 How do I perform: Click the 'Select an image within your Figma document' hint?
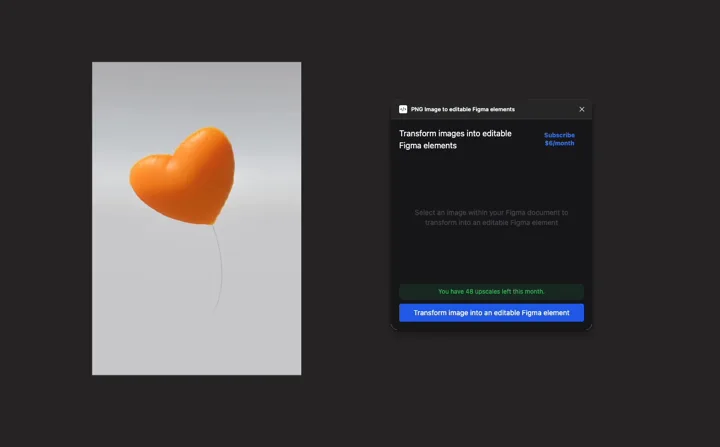(x=491, y=218)
